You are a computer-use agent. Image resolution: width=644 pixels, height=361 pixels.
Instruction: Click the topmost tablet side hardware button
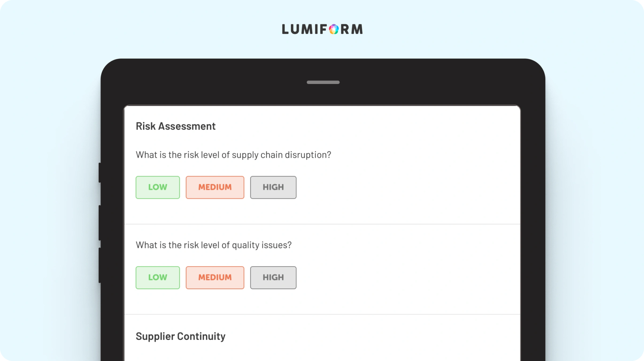(100, 172)
